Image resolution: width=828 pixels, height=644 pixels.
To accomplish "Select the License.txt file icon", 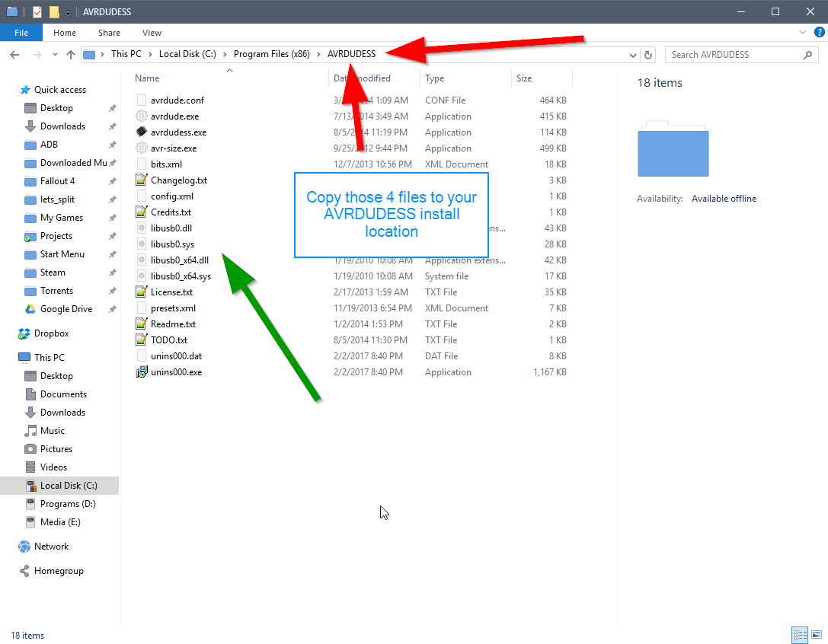I will 141,292.
